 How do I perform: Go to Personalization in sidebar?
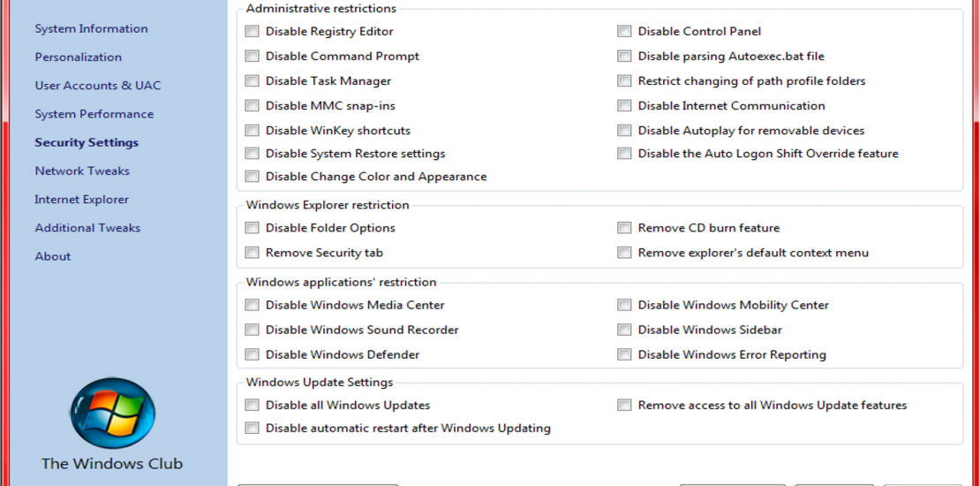(x=78, y=57)
